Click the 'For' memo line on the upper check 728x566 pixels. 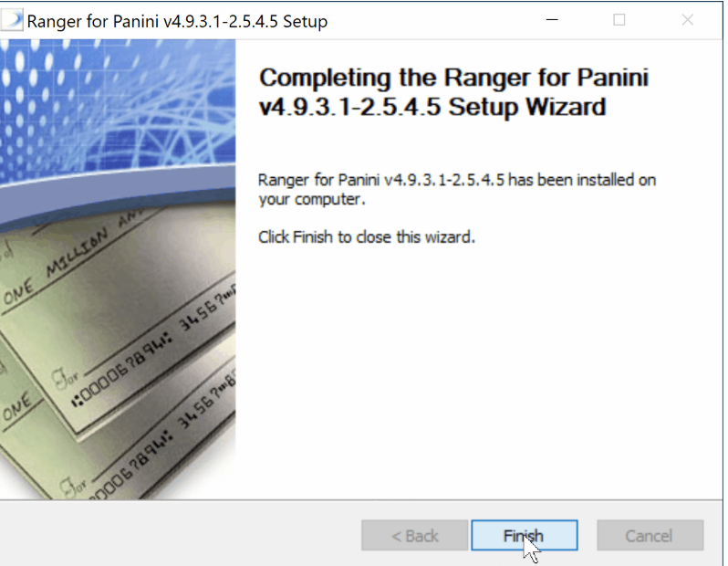[x=67, y=378]
